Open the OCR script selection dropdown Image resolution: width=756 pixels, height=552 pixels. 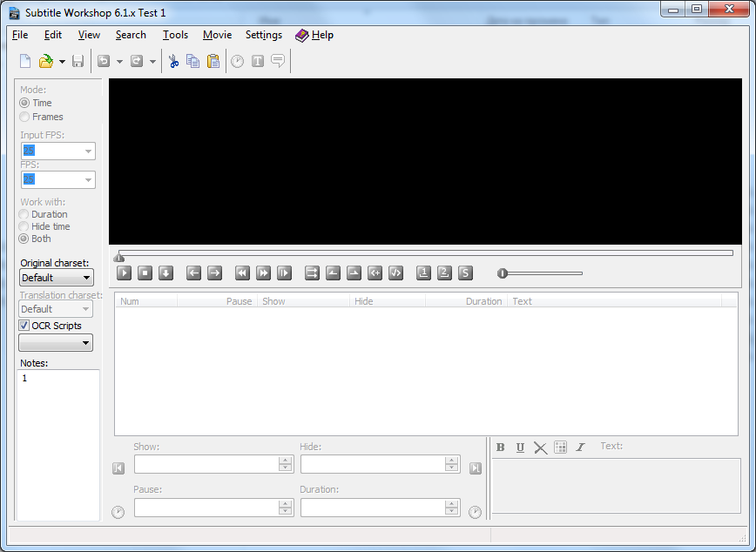click(56, 343)
